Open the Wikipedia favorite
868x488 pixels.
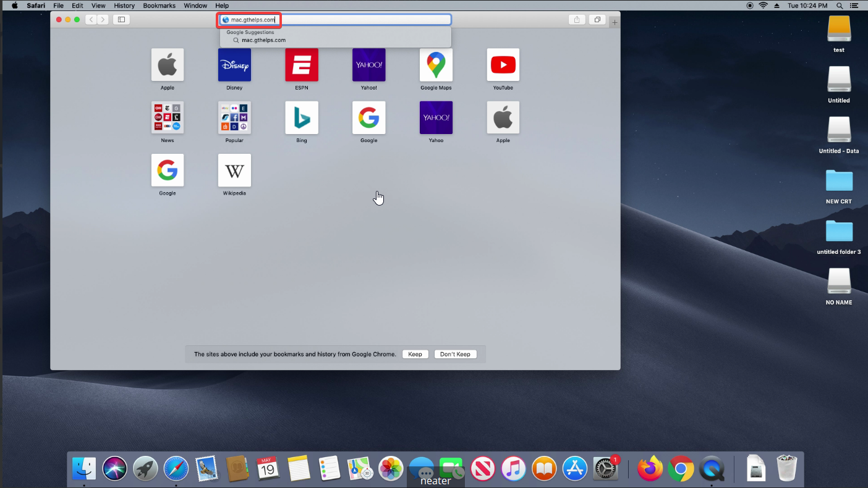tap(234, 170)
